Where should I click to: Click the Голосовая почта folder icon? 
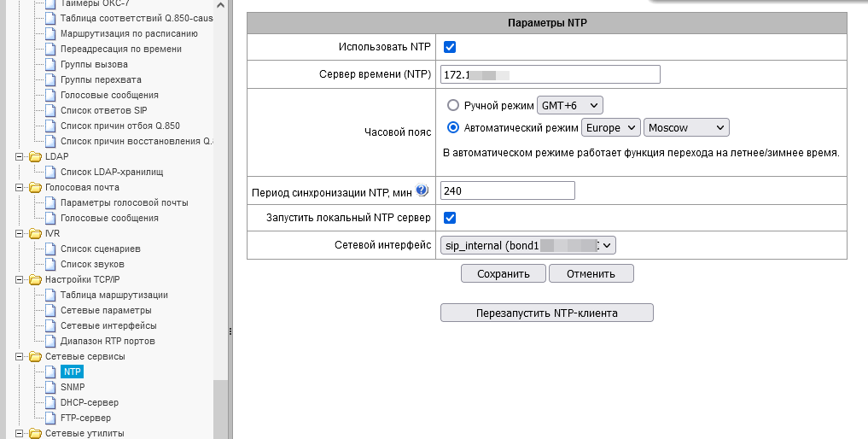(x=36, y=187)
